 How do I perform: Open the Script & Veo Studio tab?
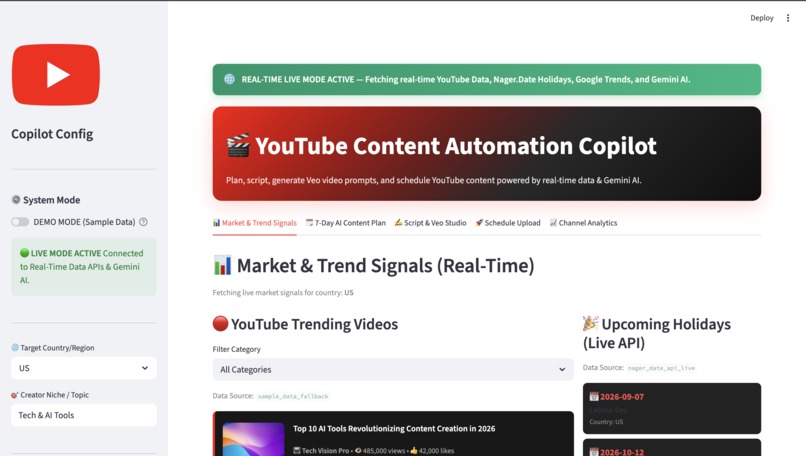(x=430, y=223)
